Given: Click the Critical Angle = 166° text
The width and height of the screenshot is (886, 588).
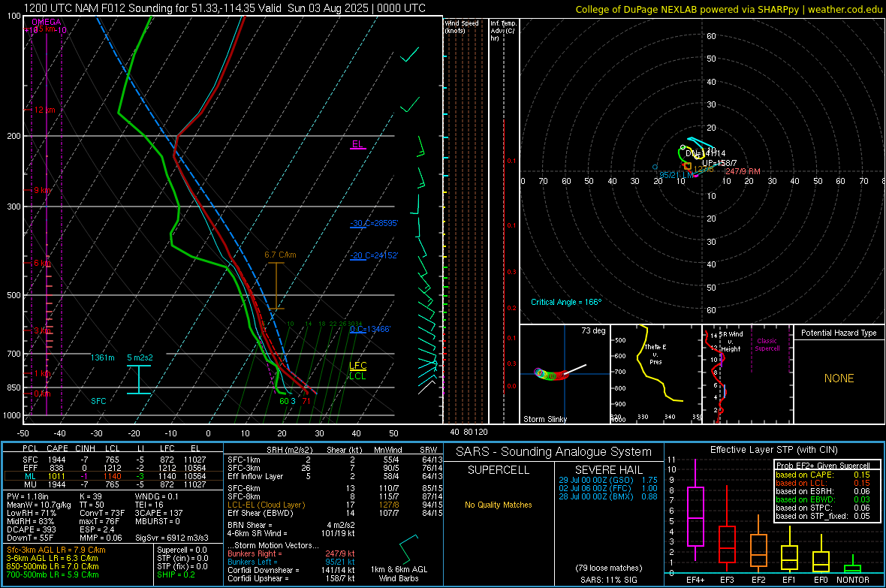Looking at the screenshot, I should click(x=566, y=303).
